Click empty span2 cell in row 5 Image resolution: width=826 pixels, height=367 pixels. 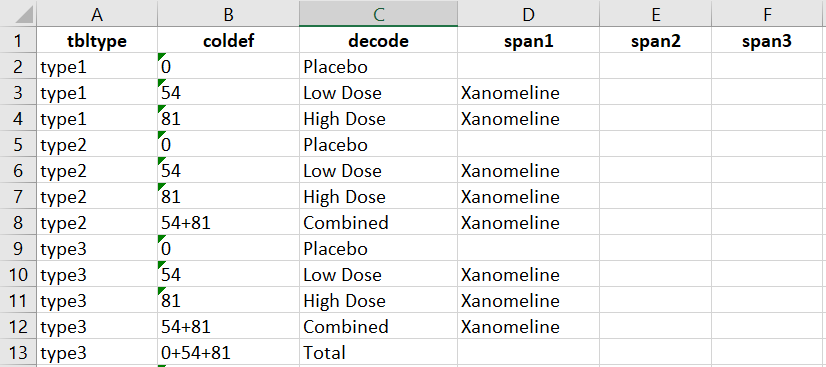[655, 144]
